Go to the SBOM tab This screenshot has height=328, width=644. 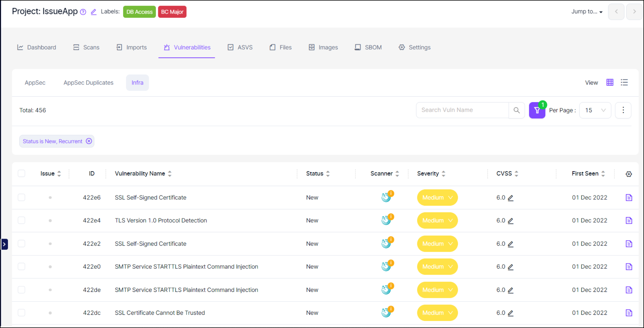click(368, 47)
